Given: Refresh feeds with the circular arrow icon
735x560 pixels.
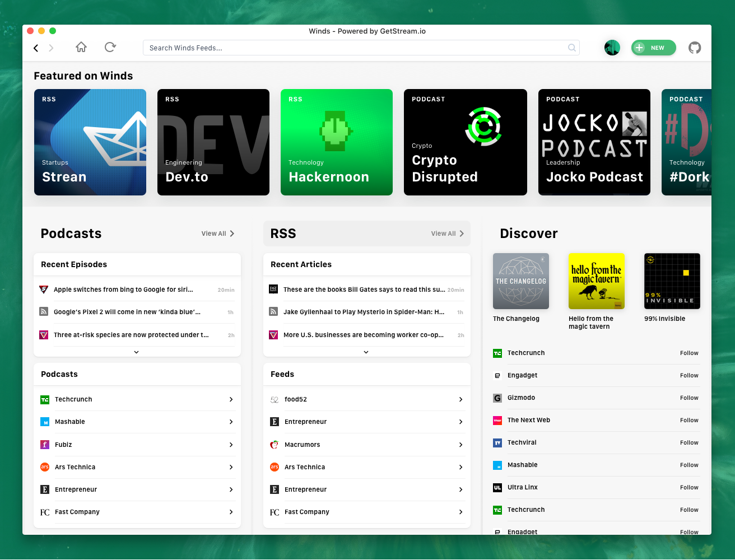Looking at the screenshot, I should pos(110,47).
